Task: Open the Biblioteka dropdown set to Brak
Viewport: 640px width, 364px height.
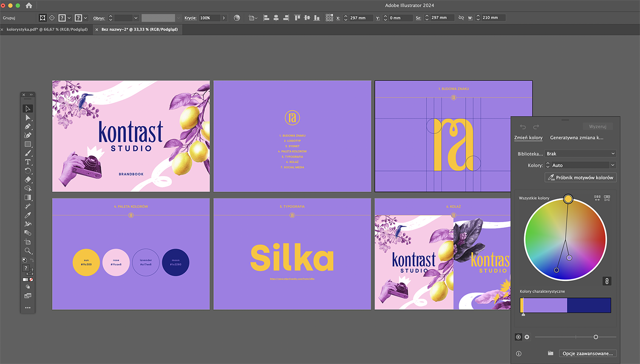Action: (x=580, y=154)
